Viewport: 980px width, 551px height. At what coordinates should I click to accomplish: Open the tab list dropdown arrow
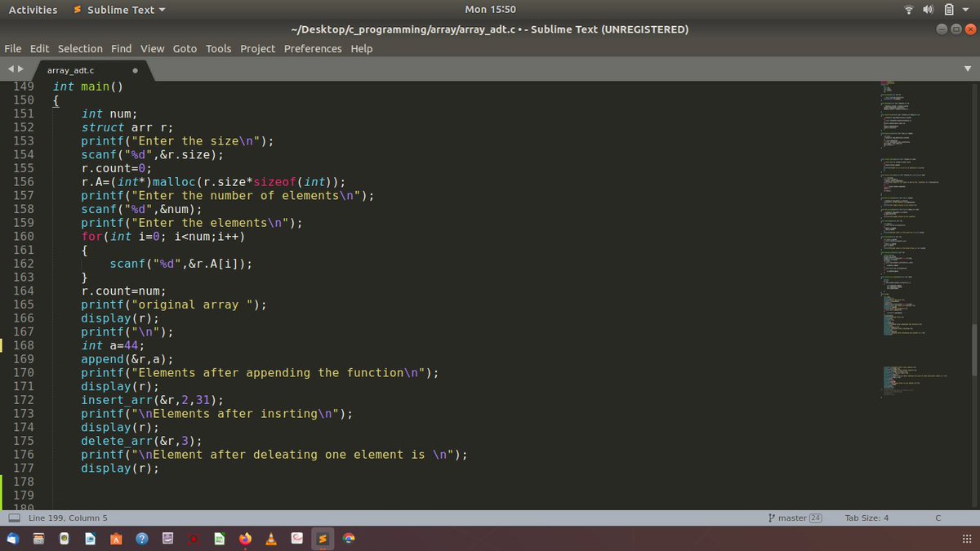click(969, 69)
